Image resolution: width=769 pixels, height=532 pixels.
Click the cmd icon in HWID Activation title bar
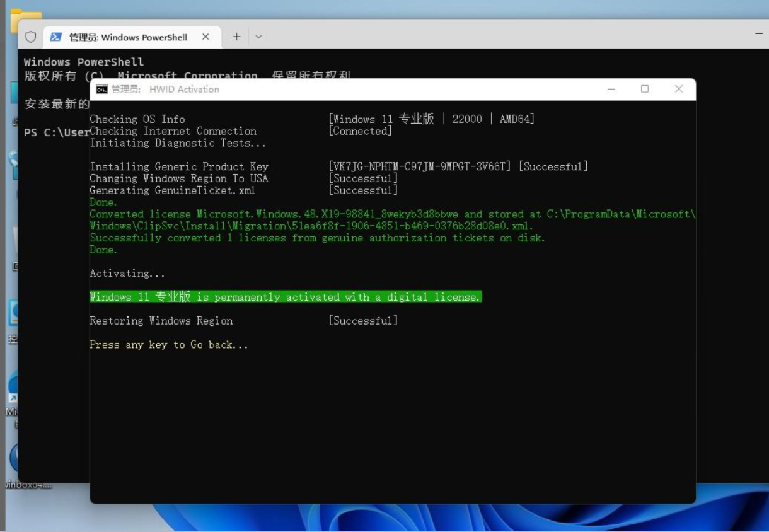coord(101,90)
